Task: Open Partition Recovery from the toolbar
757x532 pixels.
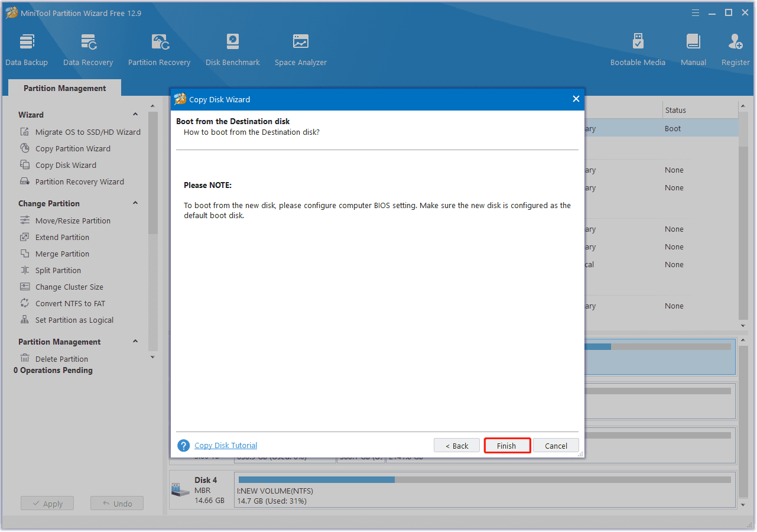Action: (159, 50)
